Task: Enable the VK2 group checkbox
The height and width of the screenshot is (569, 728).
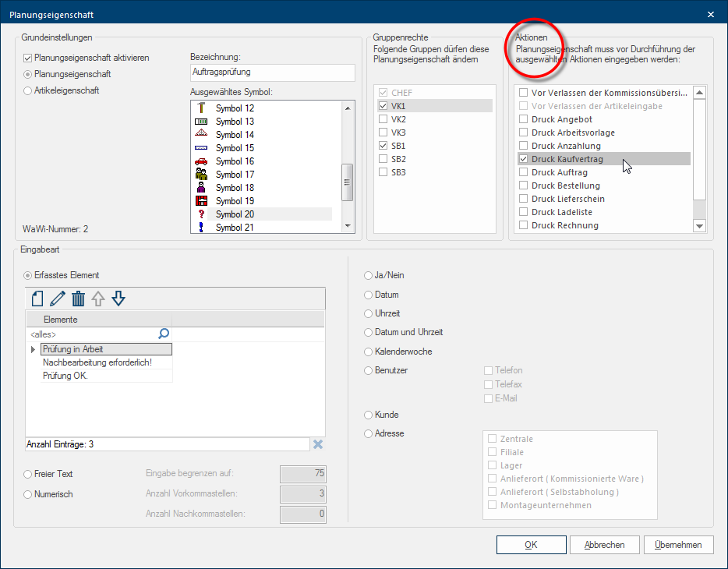Action: (383, 119)
